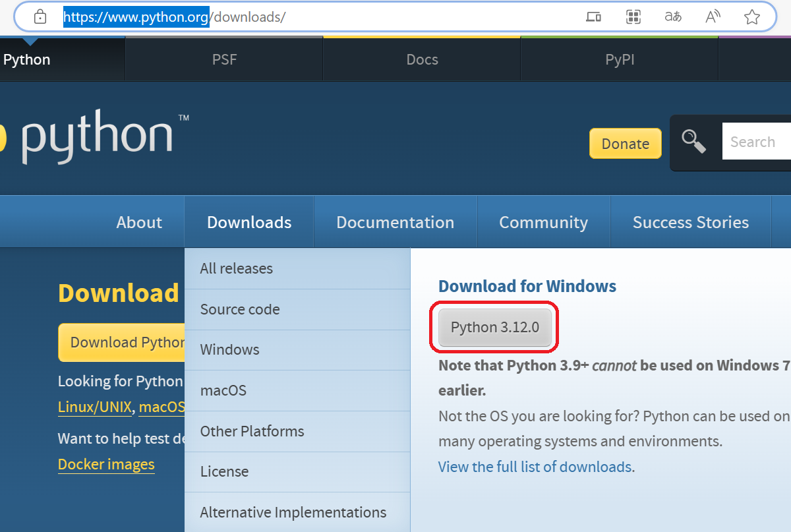The width and height of the screenshot is (791, 532).
Task: Open the translate page icon
Action: point(673,17)
